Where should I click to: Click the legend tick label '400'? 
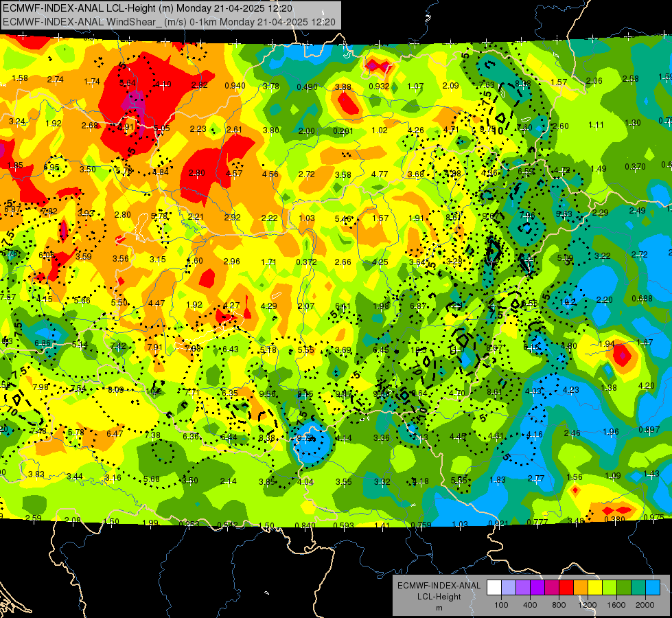coord(530,605)
